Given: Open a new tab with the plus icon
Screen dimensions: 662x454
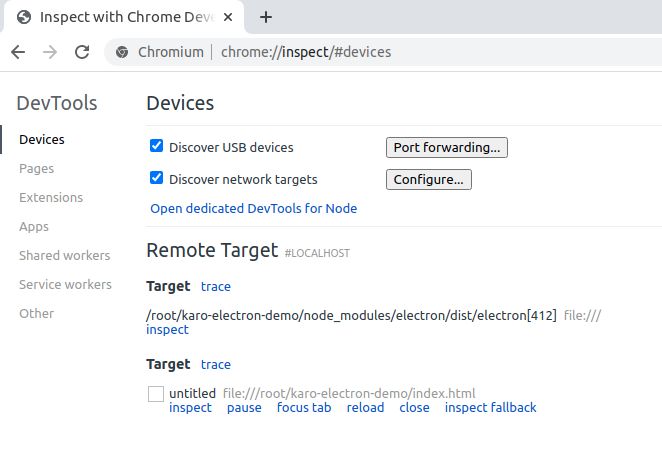Looking at the screenshot, I should click(x=266, y=17).
